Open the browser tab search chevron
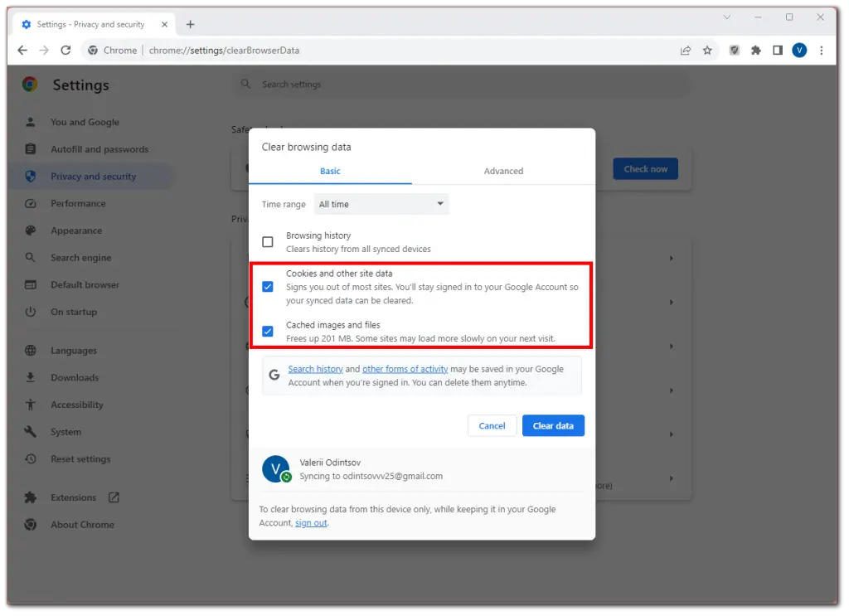 pyautogui.click(x=727, y=17)
